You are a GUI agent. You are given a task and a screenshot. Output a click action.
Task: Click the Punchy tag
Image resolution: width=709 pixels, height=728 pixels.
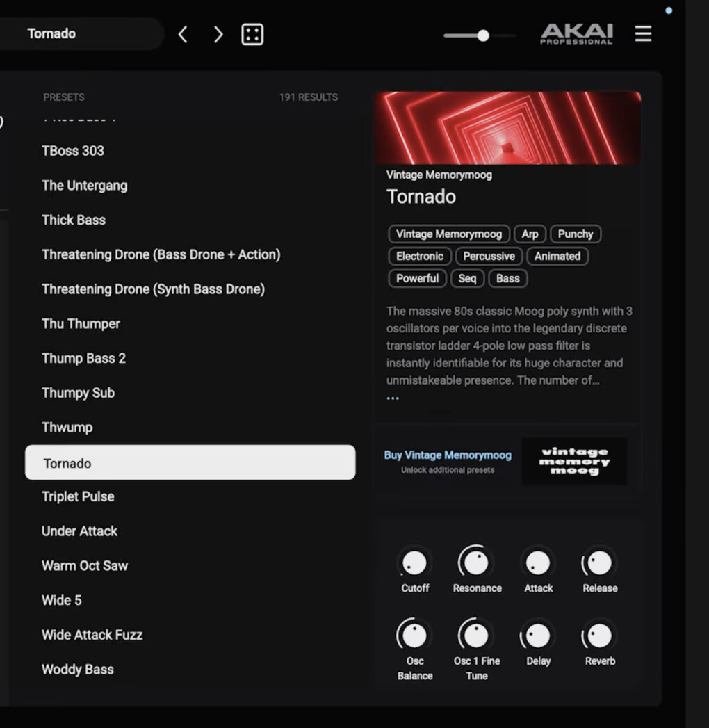[x=576, y=234]
